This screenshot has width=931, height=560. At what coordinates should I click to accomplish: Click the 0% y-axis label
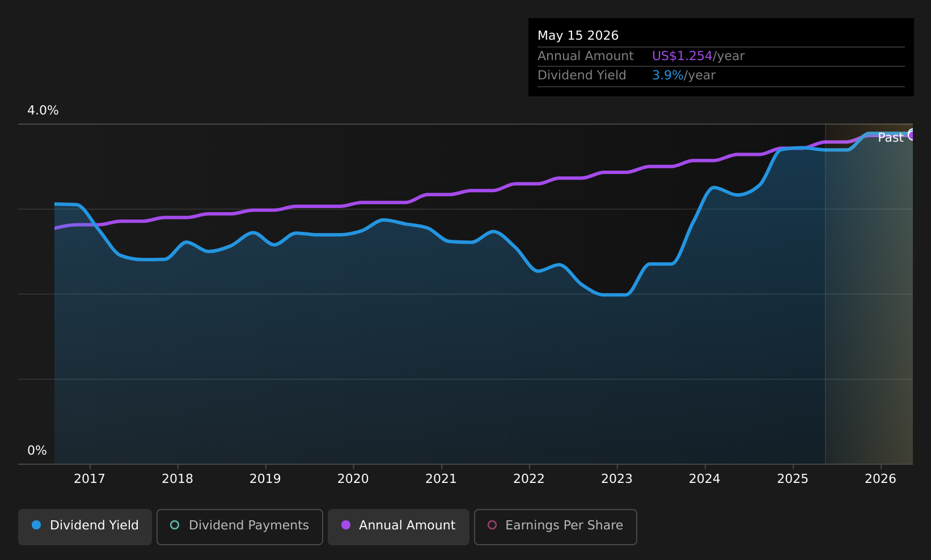[x=37, y=451]
